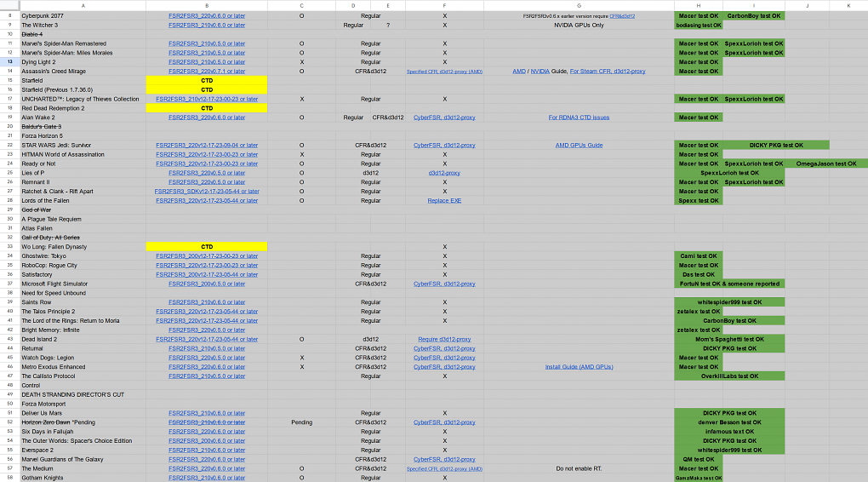Screen dimensions: 868x482
Task: Select the CTD cell for Red Dead Redemption 2
Action: (x=207, y=108)
